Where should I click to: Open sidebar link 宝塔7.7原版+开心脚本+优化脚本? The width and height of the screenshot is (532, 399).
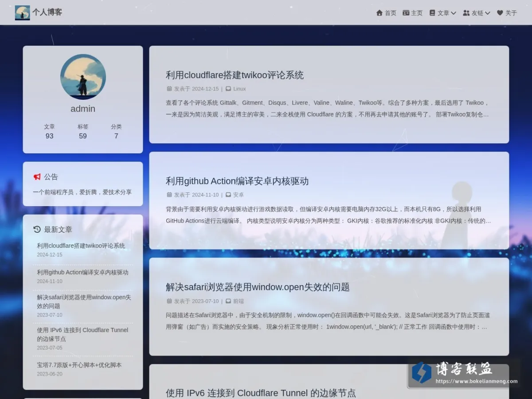click(79, 365)
